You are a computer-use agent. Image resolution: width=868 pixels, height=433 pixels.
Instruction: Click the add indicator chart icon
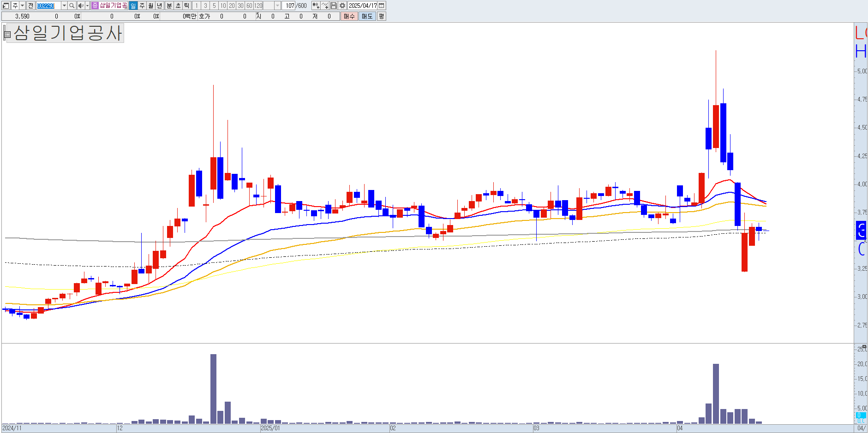pyautogui.click(x=316, y=6)
